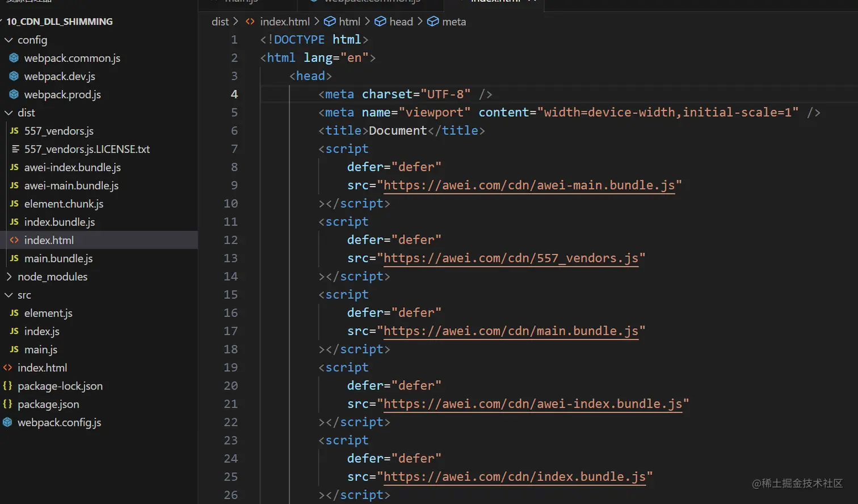The image size is (858, 504).
Task: Click the webpack.common.js file icon
Action: 14,58
